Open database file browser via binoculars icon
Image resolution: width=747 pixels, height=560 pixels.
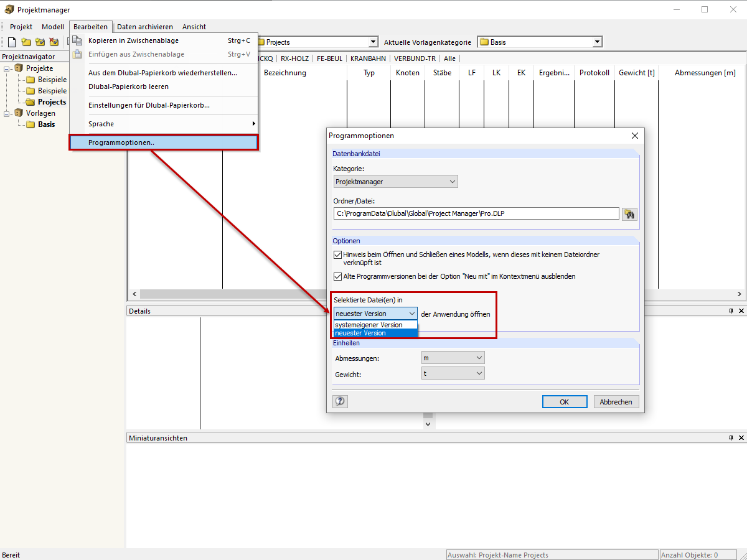(629, 214)
